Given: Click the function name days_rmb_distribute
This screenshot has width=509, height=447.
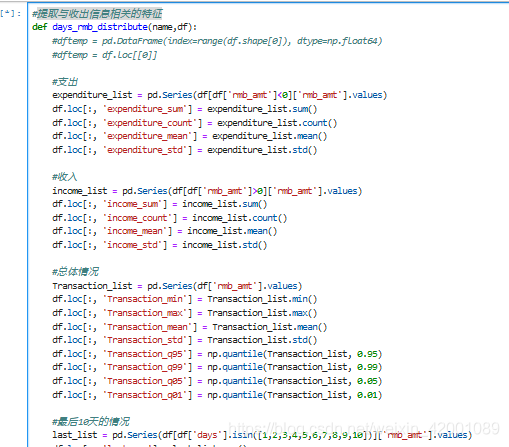Looking at the screenshot, I should pos(100,27).
